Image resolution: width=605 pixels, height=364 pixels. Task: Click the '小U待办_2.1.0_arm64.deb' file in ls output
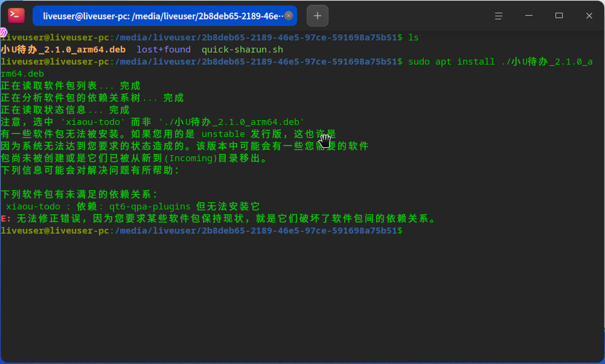[x=63, y=49]
